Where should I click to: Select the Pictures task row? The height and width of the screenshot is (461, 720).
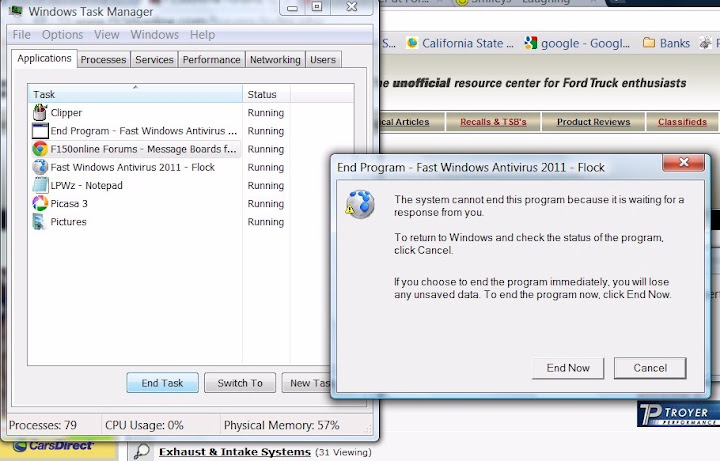136,221
